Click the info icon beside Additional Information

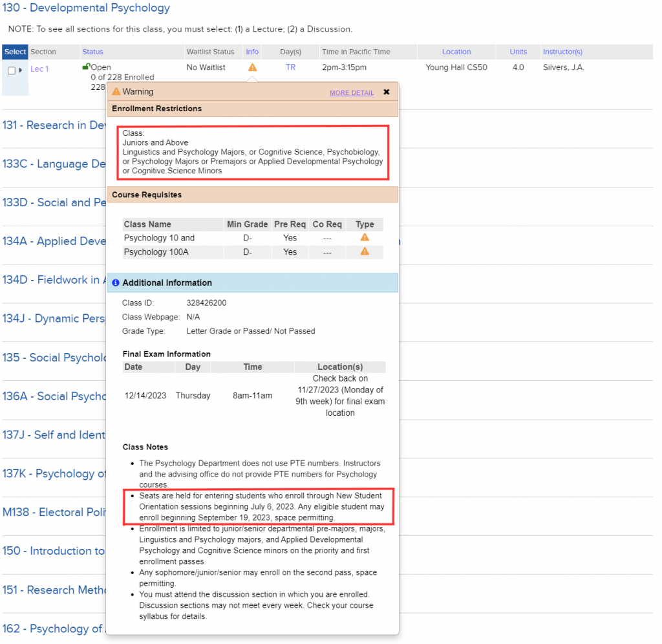[x=116, y=283]
